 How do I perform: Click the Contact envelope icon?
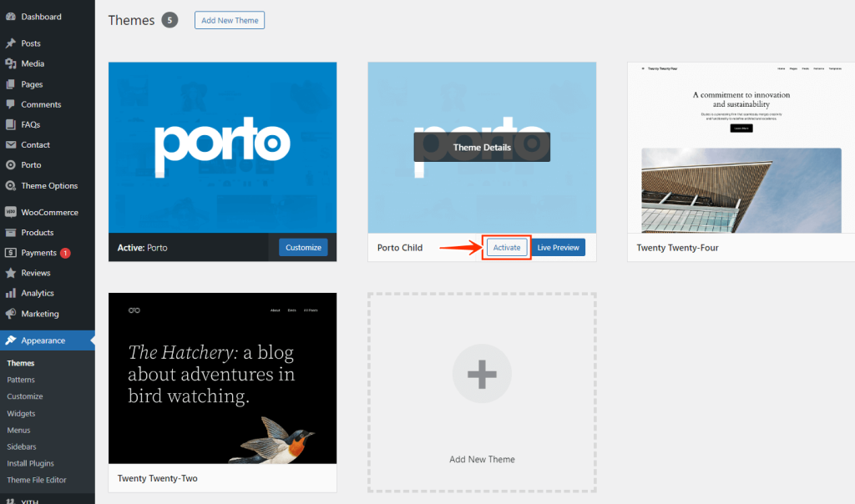pos(10,144)
